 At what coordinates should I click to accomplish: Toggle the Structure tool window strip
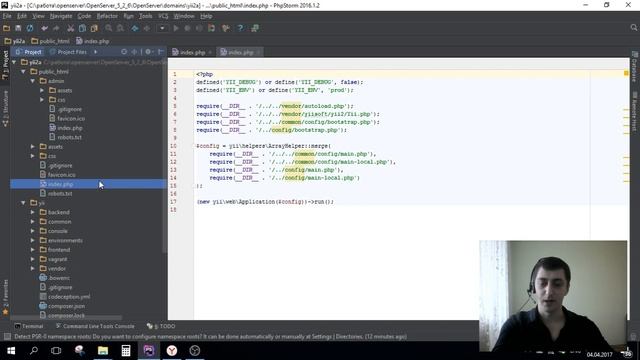(5, 109)
